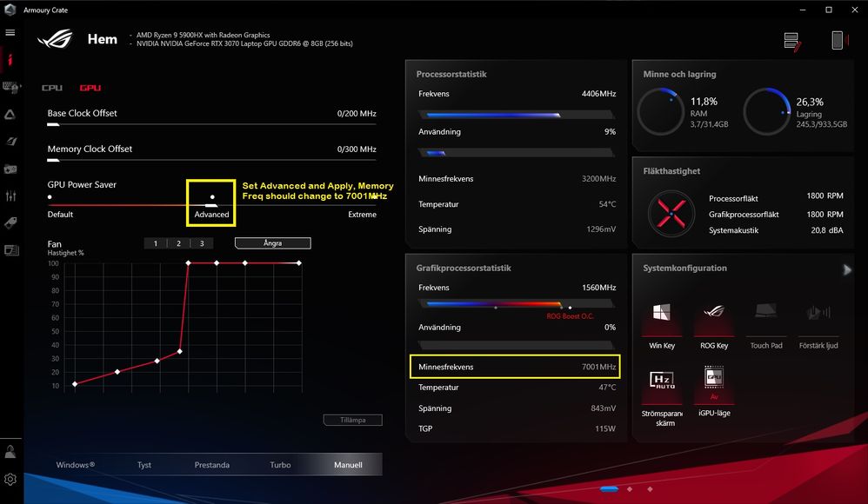Go to the third page indicator dot
Viewport: 868px width, 504px height.
tap(650, 489)
